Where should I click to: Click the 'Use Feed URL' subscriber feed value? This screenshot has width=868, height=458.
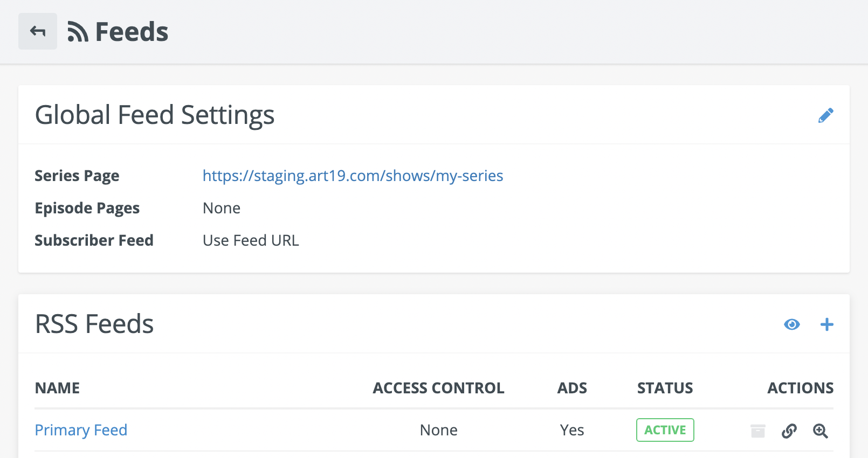pos(251,240)
